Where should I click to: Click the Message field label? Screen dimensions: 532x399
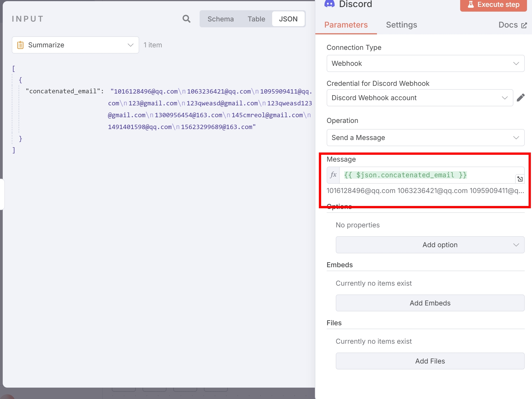pyautogui.click(x=341, y=159)
